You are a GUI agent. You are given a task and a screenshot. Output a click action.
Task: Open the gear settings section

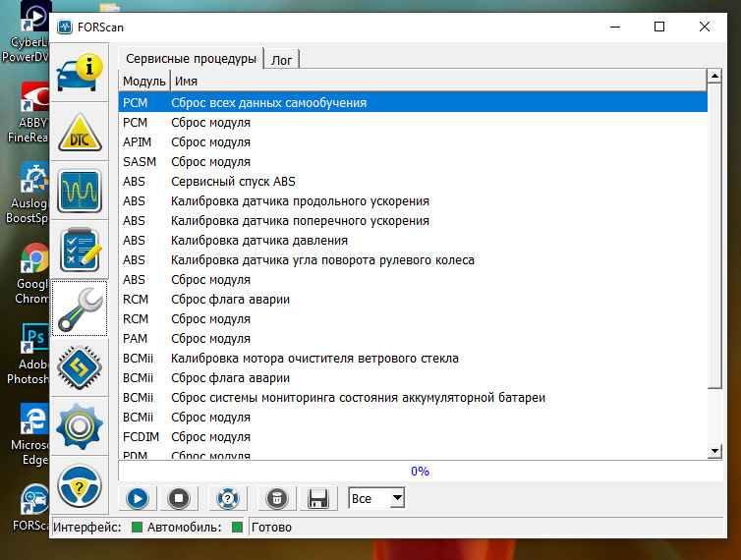pyautogui.click(x=80, y=426)
